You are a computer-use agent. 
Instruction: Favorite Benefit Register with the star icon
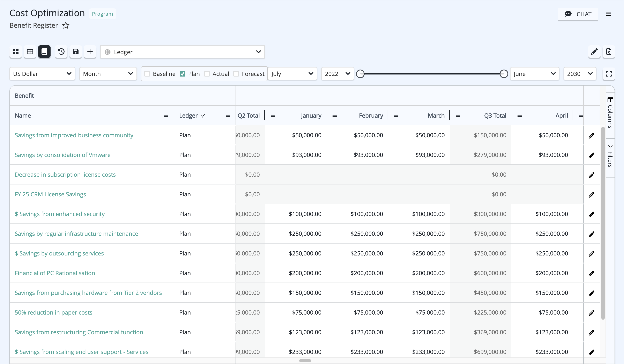pyautogui.click(x=66, y=25)
